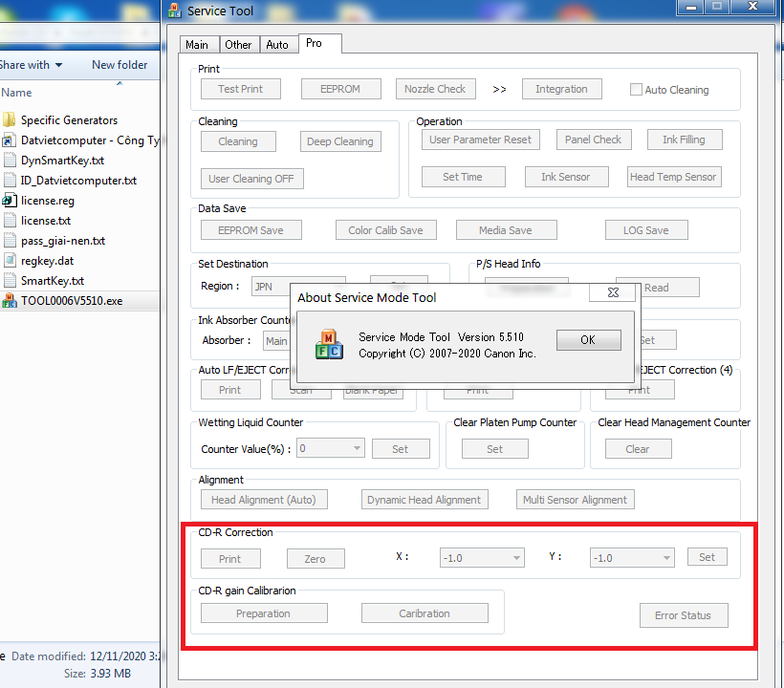784x688 pixels.
Task: Click Clear in Head Management Counter
Action: tap(638, 449)
